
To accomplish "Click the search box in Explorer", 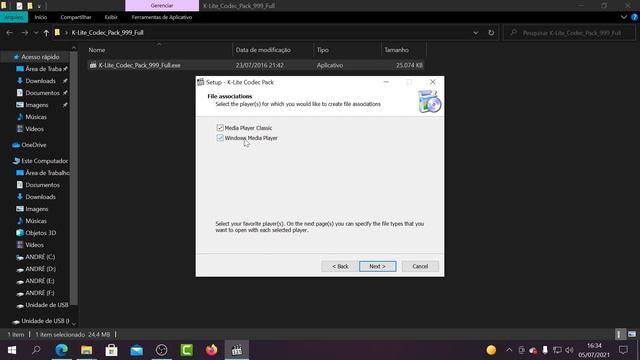I will pyautogui.click(x=569, y=33).
